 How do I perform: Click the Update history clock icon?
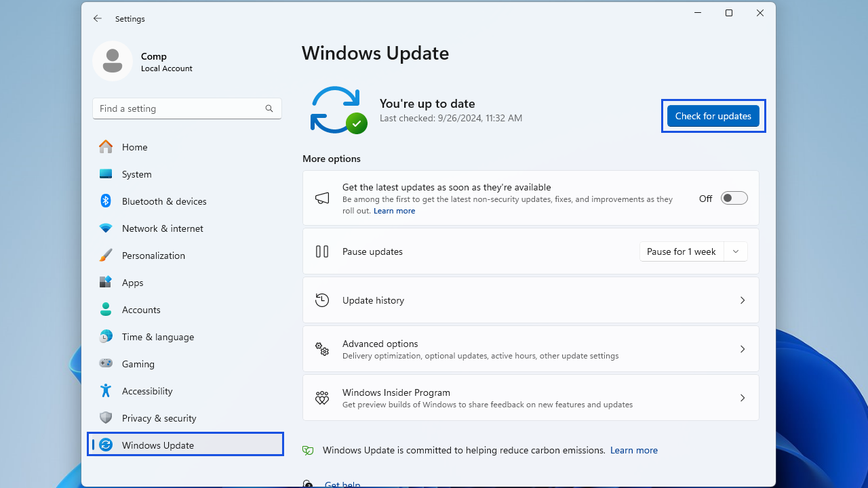(x=322, y=300)
